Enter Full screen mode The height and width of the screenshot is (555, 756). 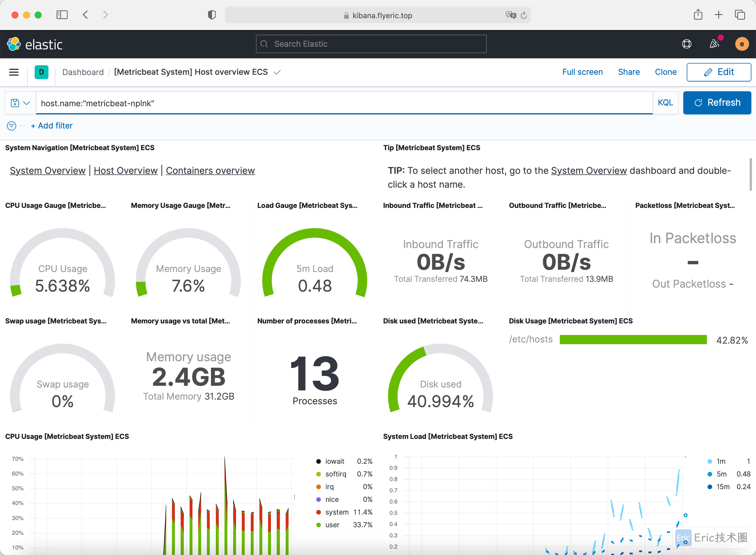pos(583,72)
